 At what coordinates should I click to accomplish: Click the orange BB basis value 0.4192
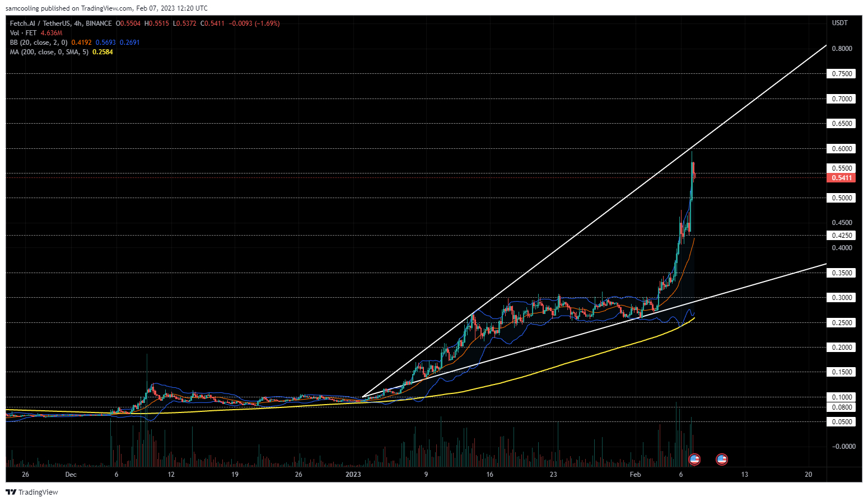pyautogui.click(x=81, y=43)
